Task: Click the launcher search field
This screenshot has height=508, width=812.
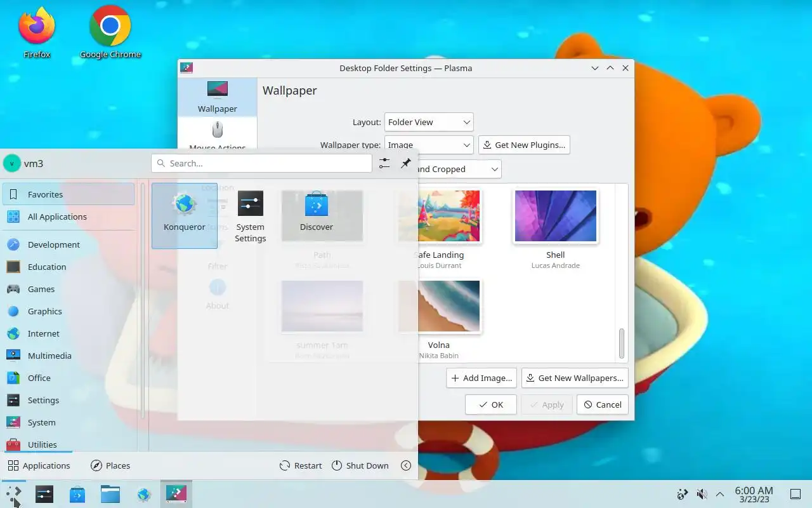Action: (261, 163)
